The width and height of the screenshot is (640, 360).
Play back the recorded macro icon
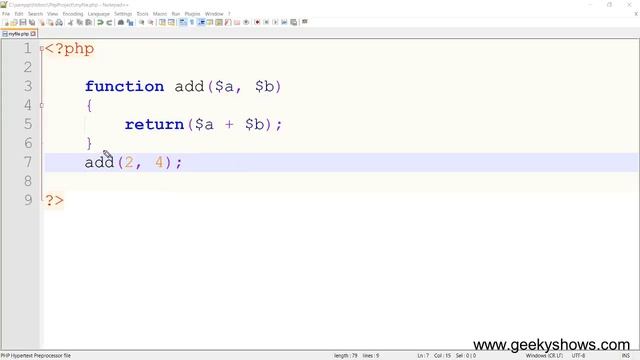click(x=275, y=22)
